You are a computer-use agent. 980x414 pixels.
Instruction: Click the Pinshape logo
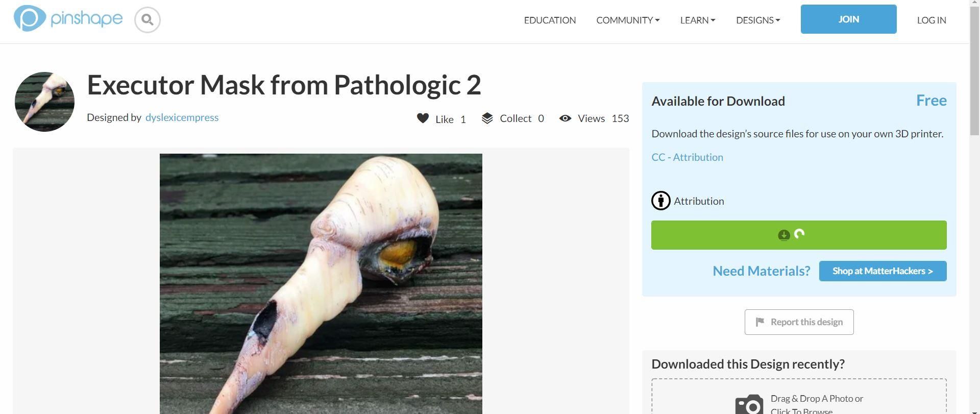click(x=68, y=18)
